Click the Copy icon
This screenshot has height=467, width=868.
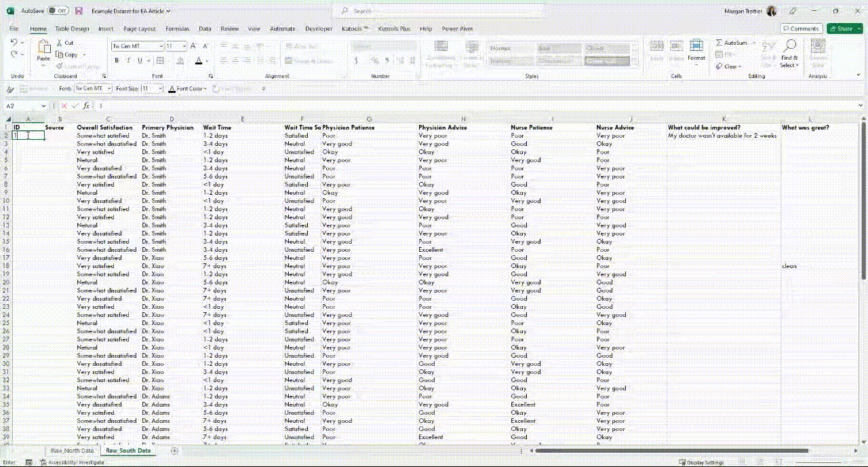click(61, 54)
